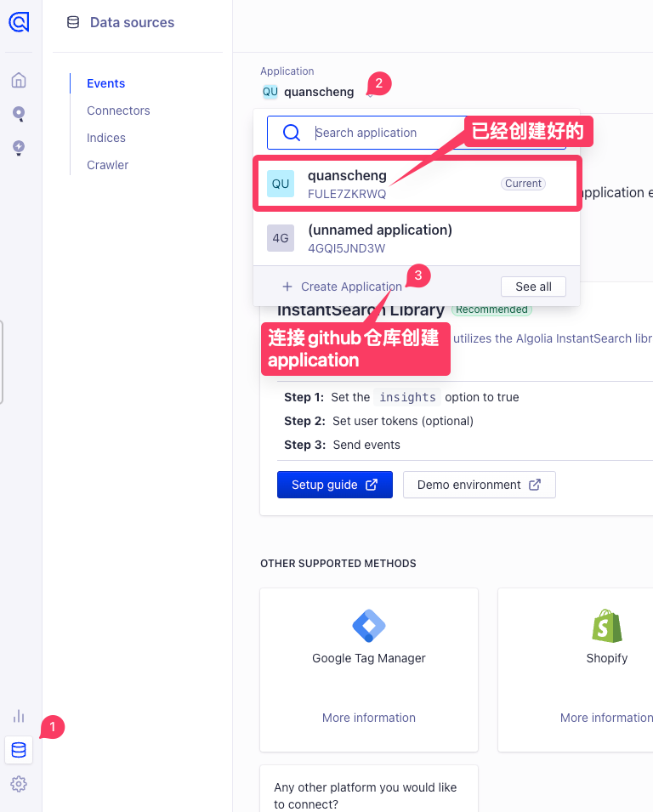The width and height of the screenshot is (653, 812).
Task: Click the 4G avatar of unnamed application
Action: 281,238
